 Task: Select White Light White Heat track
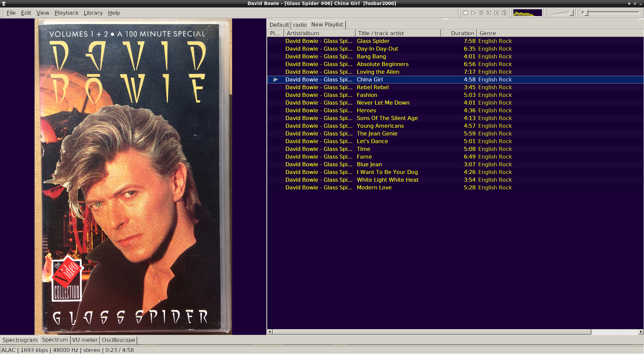(387, 180)
